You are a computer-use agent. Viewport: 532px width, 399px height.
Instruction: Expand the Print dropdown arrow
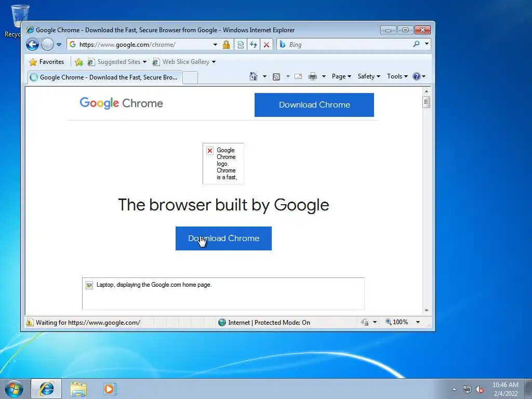[x=324, y=76]
